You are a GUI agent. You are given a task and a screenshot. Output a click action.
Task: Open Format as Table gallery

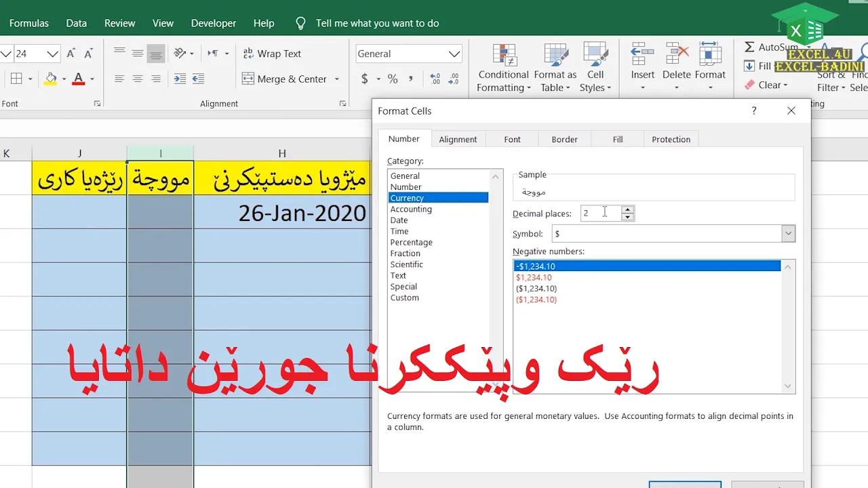pos(555,68)
